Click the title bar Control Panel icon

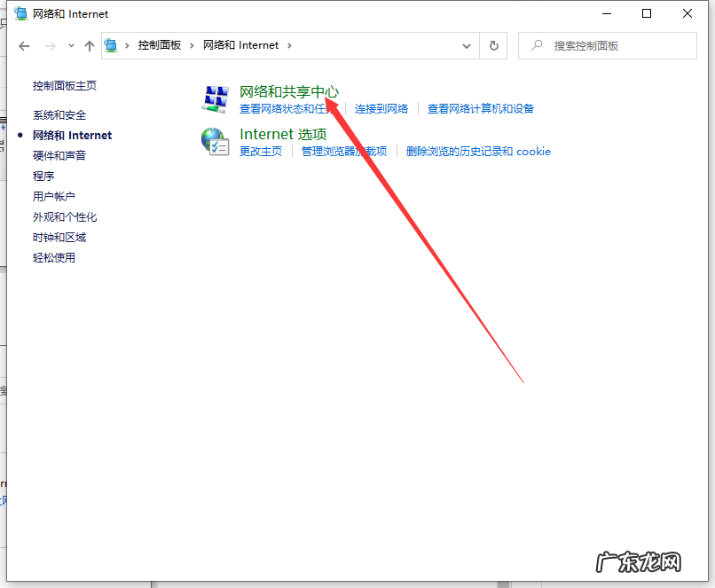coord(20,13)
